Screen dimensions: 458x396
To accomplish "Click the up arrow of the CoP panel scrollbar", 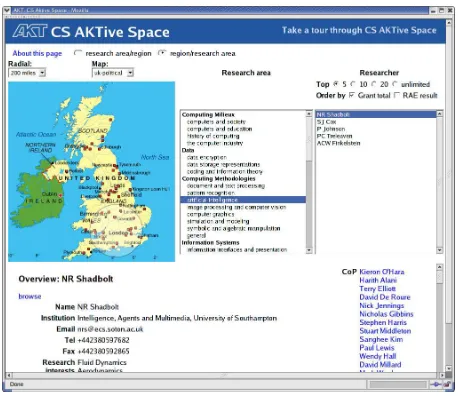I will point(440,267).
